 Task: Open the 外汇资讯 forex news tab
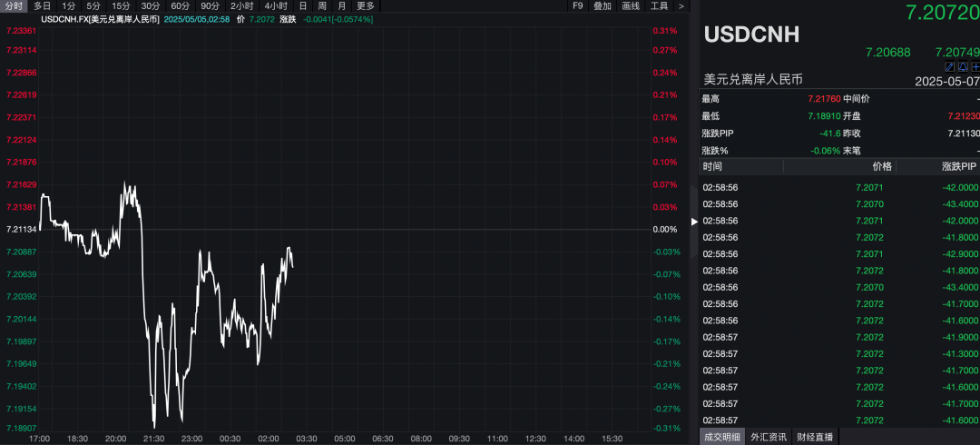[x=769, y=437]
